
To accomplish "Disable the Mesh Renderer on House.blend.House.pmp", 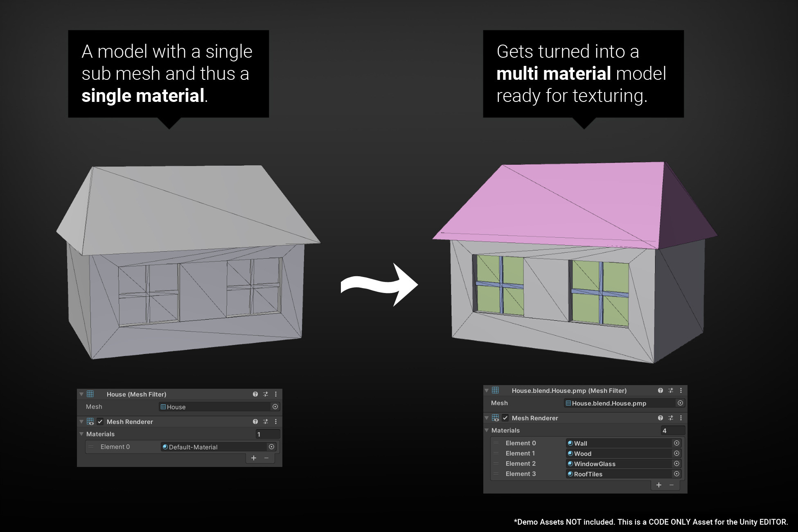I will (x=505, y=418).
